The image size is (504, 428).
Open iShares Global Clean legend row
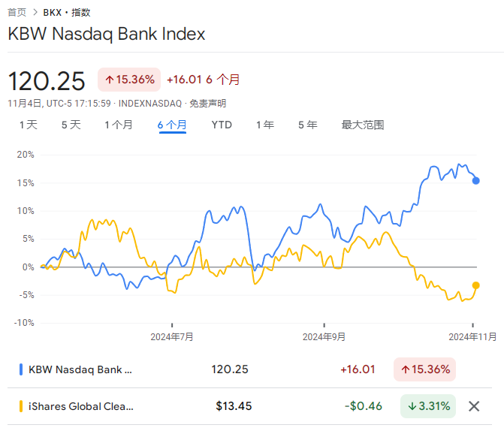(x=80, y=406)
